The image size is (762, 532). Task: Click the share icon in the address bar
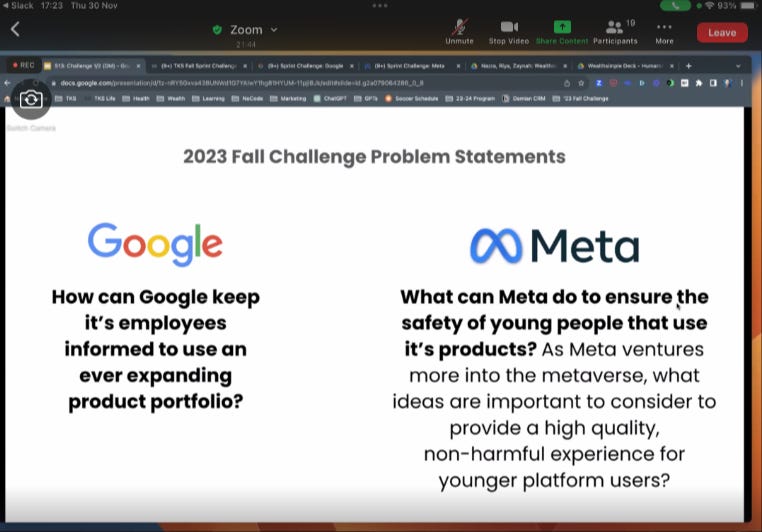click(567, 83)
